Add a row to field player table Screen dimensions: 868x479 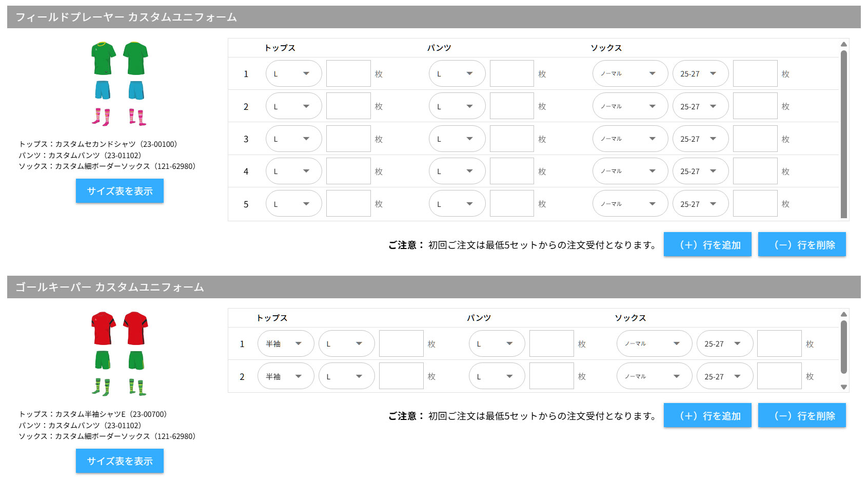(707, 245)
